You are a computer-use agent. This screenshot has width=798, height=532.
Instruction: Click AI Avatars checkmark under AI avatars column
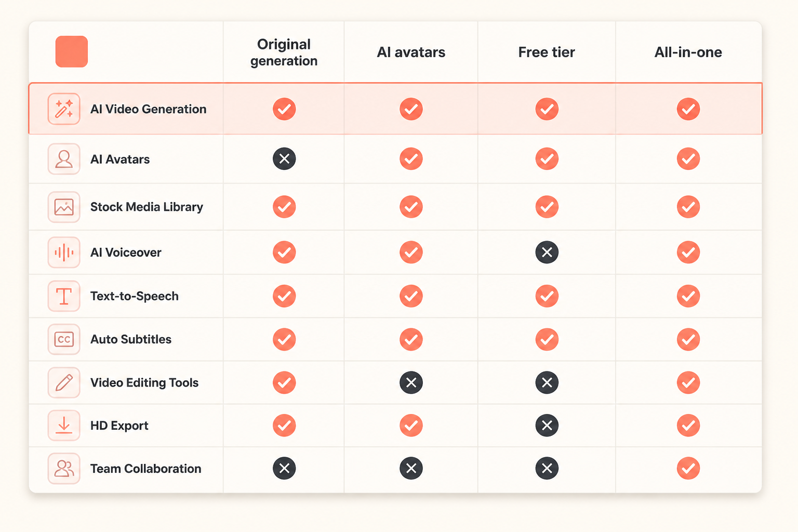pyautogui.click(x=411, y=159)
